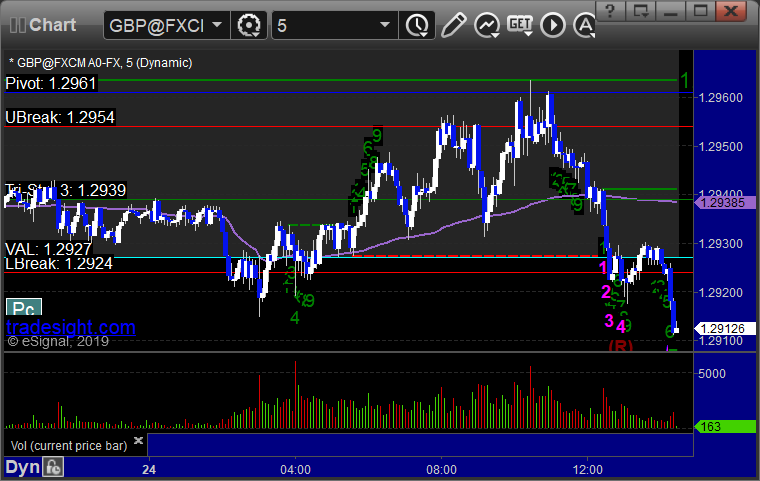Open the time template clock icon

point(417,25)
